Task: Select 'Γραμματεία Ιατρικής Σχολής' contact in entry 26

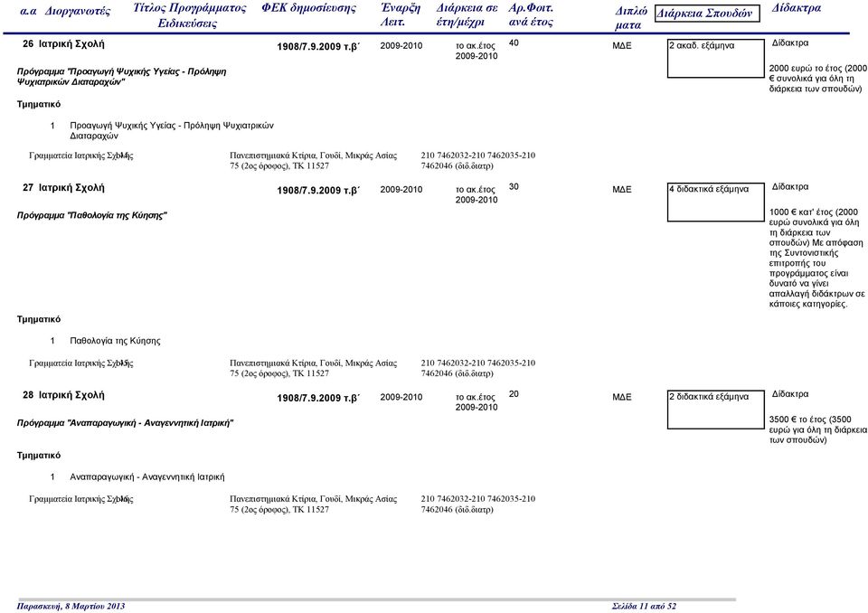Action: 80,156
